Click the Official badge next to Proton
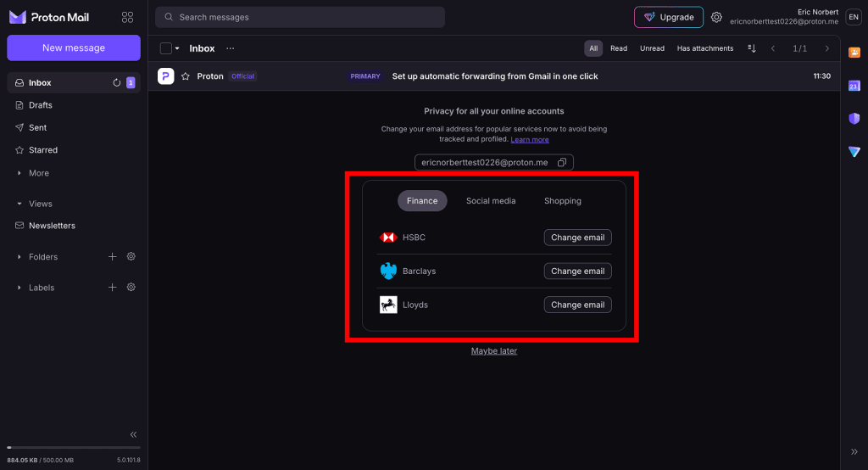Screen dimensions: 868x470 click(x=242, y=76)
